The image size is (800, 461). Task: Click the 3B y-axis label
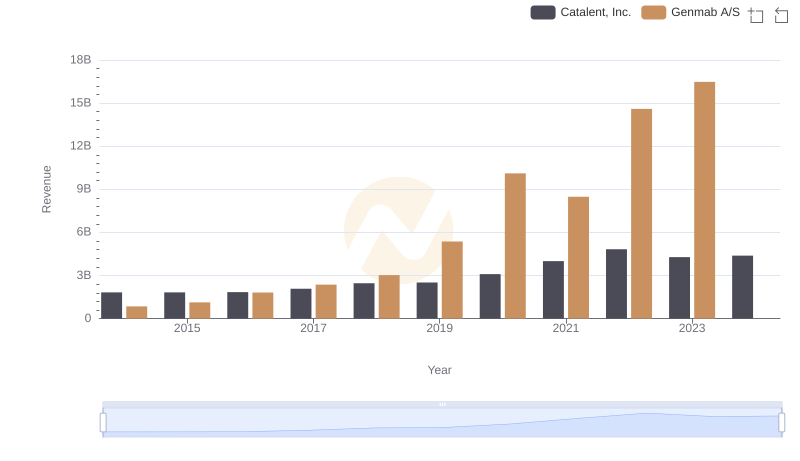(84, 275)
